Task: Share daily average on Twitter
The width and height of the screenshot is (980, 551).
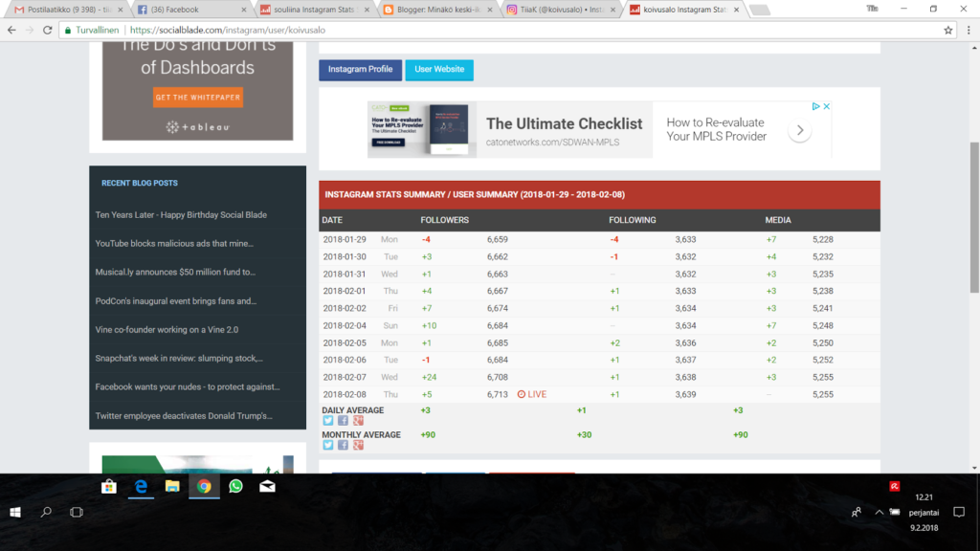Action: point(327,421)
